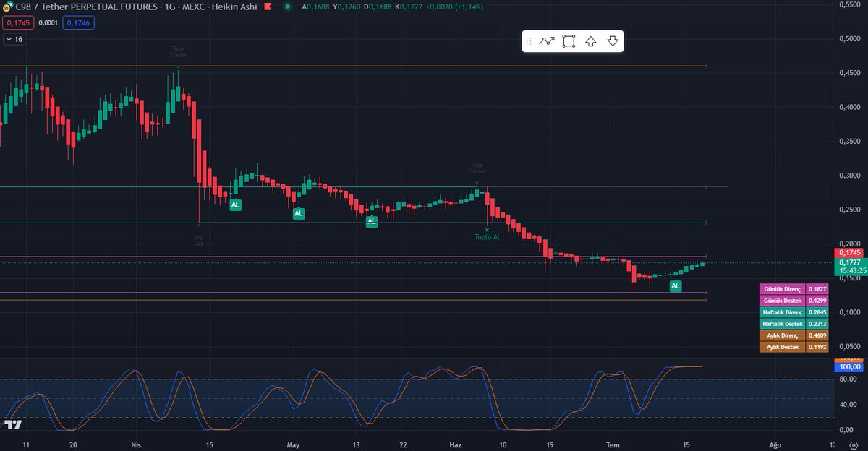The width and height of the screenshot is (868, 451).
Task: Click the red 0,1745 price axis label
Action: tap(848, 253)
